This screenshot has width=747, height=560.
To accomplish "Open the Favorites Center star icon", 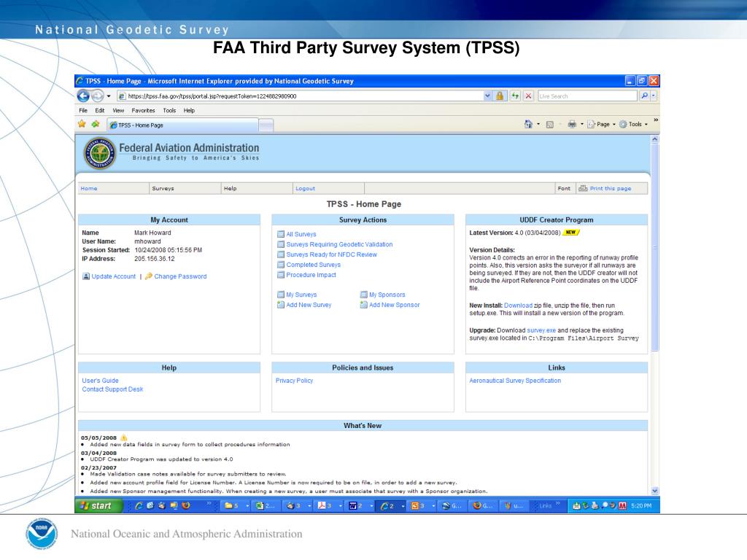I will [82, 124].
